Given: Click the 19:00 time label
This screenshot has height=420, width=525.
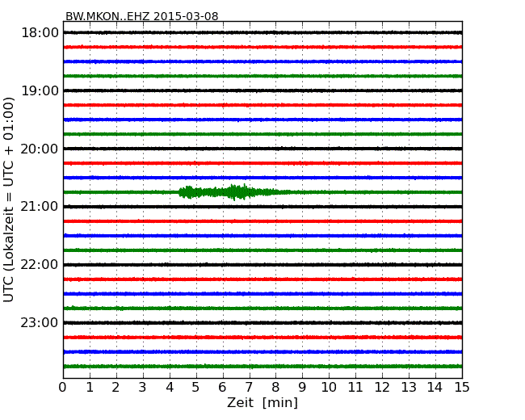Looking at the screenshot, I should [40, 90].
